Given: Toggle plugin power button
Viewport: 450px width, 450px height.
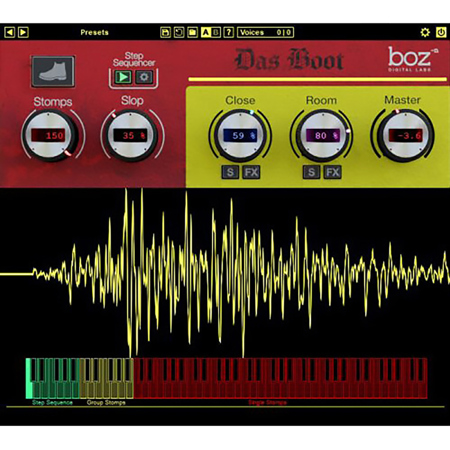Looking at the screenshot, I should (441, 32).
